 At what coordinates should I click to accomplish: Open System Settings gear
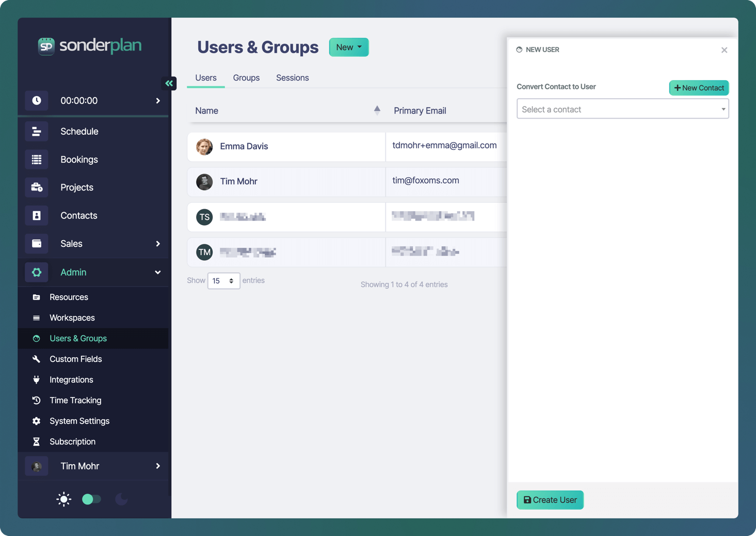[36, 421]
